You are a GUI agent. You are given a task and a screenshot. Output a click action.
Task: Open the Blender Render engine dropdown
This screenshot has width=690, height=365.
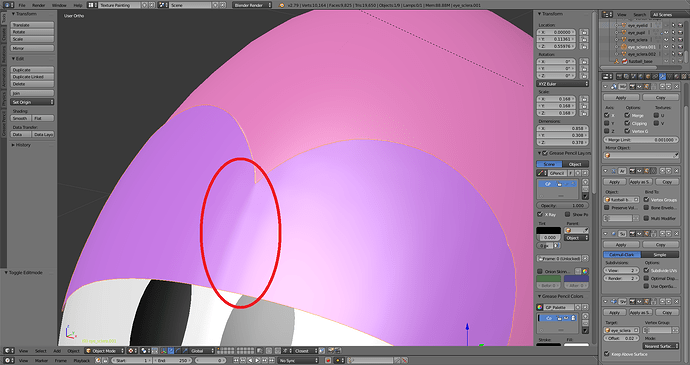click(252, 5)
